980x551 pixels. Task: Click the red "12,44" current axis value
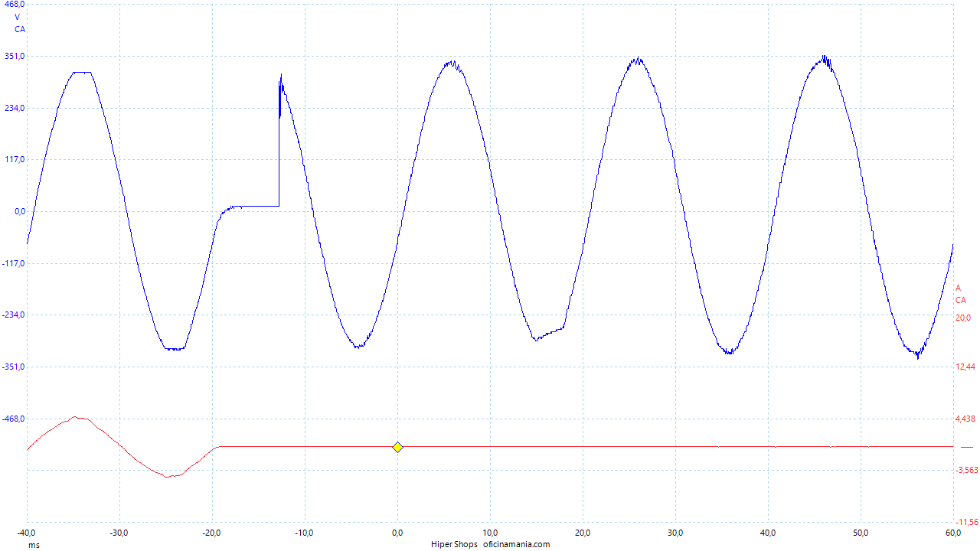point(965,367)
